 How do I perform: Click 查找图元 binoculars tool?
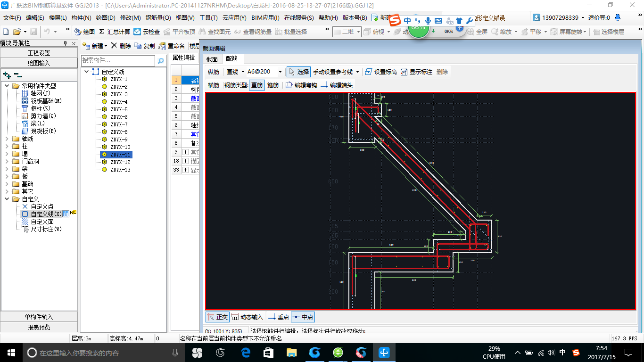[215, 32]
